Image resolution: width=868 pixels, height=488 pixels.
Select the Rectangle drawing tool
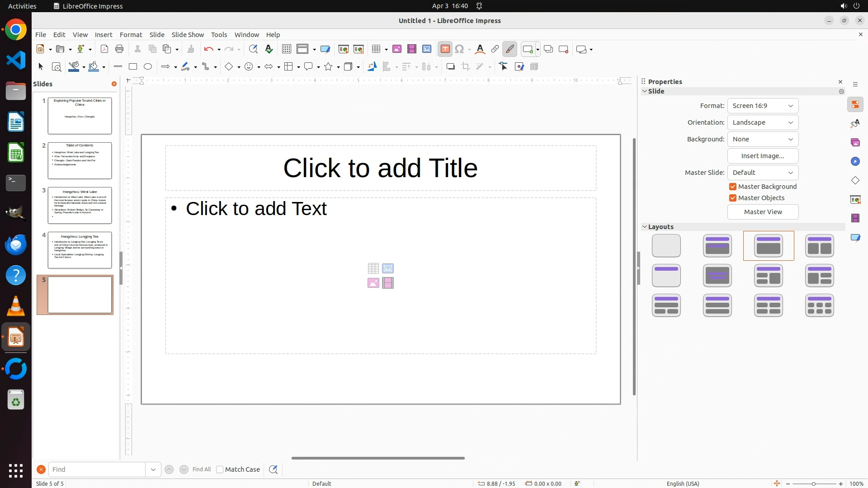click(133, 67)
